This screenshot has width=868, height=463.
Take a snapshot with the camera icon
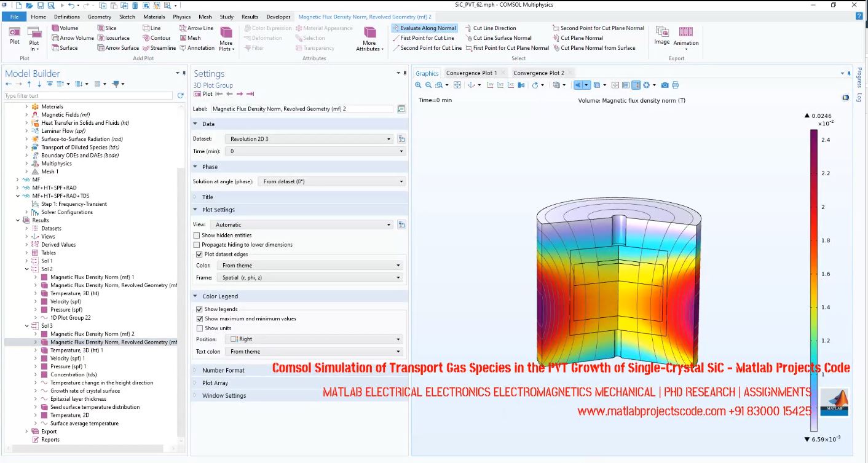pyautogui.click(x=665, y=85)
